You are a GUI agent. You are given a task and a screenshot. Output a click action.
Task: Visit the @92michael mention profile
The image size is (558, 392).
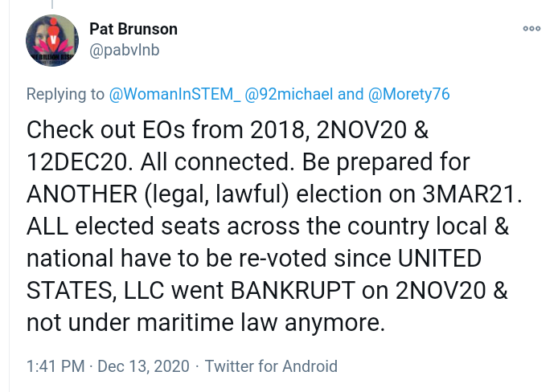289,94
